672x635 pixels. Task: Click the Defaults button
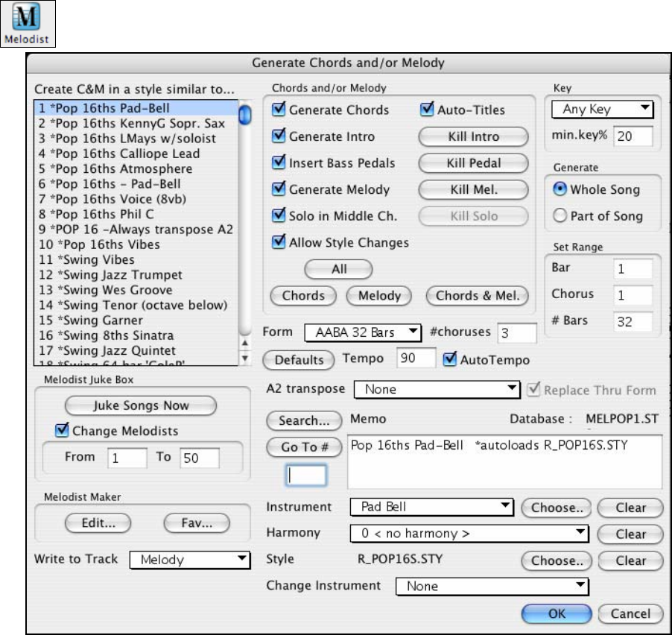299,360
